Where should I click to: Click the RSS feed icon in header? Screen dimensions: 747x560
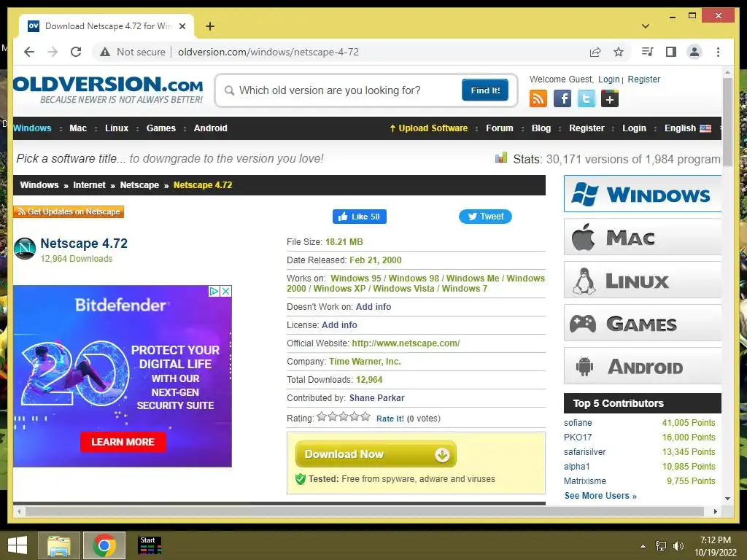coord(538,98)
